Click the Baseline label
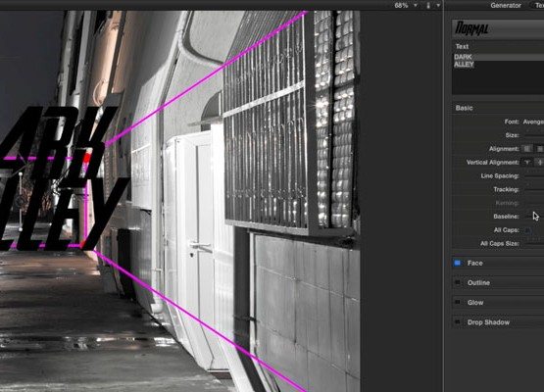This screenshot has height=392, width=544. 506,217
